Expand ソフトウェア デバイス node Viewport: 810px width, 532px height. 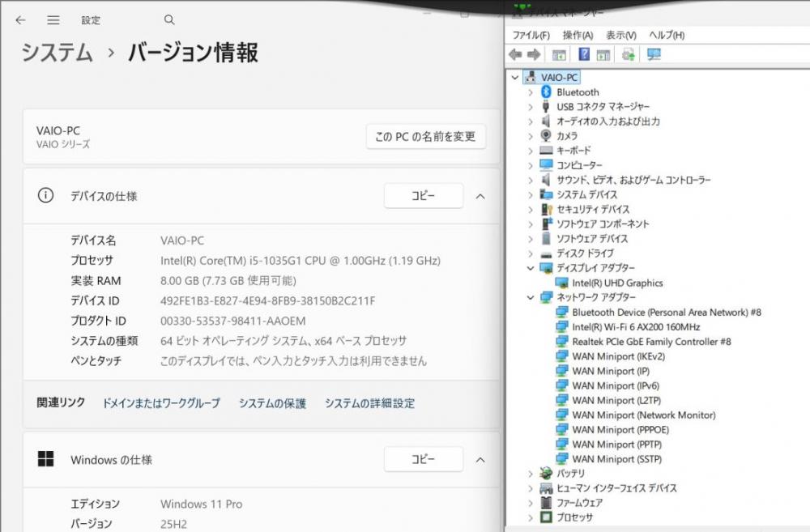click(x=530, y=239)
